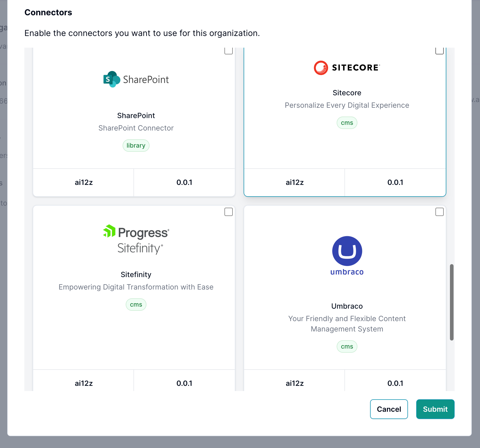Click Umbraco's 'Your Friendly and Flexible' description
This screenshot has width=480, height=448.
pyautogui.click(x=347, y=324)
